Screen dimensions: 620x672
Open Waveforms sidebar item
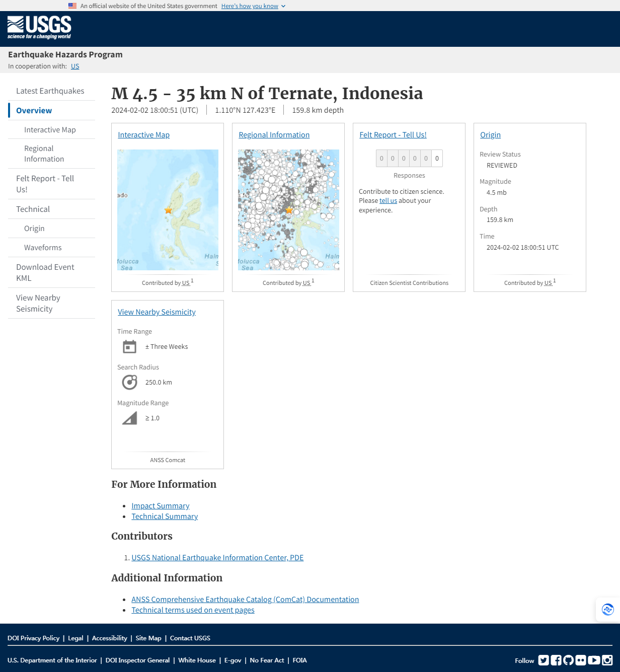click(51, 248)
